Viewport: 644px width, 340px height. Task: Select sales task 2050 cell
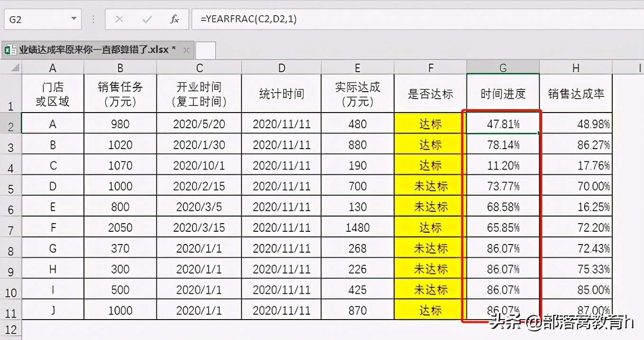click(x=120, y=227)
